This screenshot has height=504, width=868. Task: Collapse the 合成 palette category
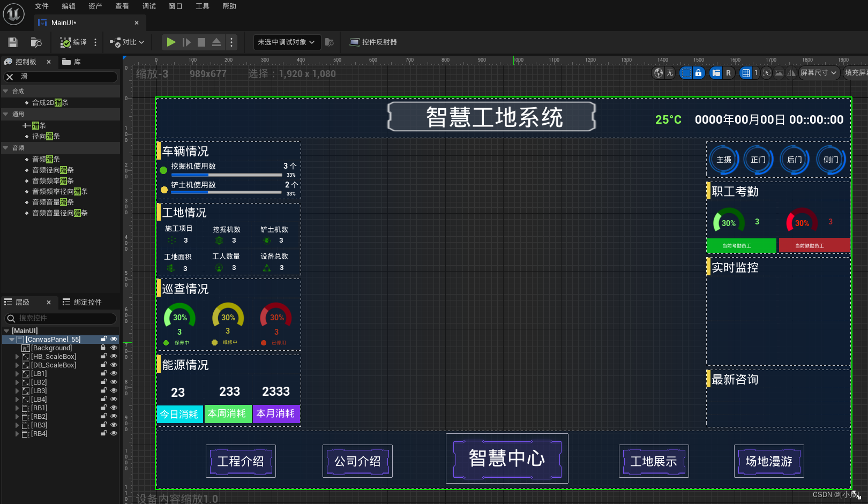(5, 91)
